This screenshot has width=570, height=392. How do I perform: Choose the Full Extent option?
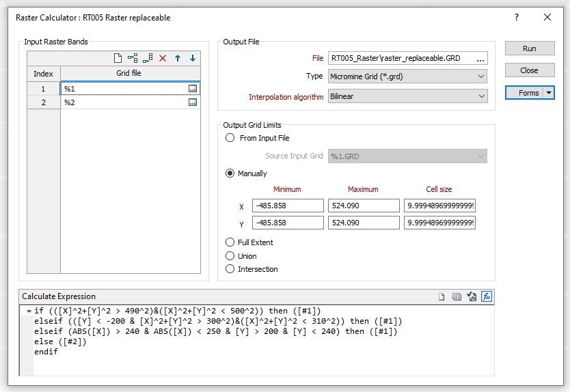tap(230, 242)
